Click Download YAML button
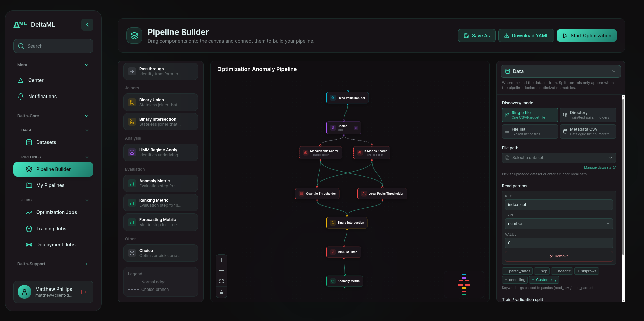This screenshot has width=644, height=321. pos(526,36)
